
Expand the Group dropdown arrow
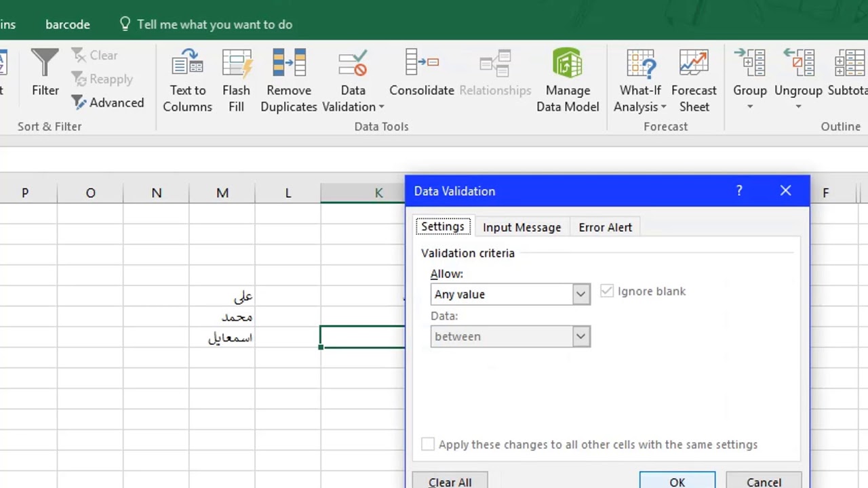coord(750,107)
